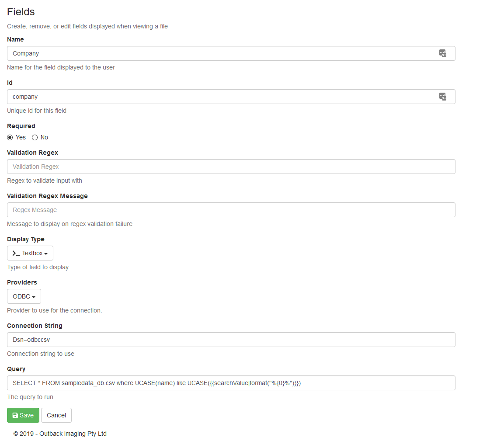Click the floppy disk icon on Save
The height and width of the screenshot is (448, 504).
click(15, 415)
